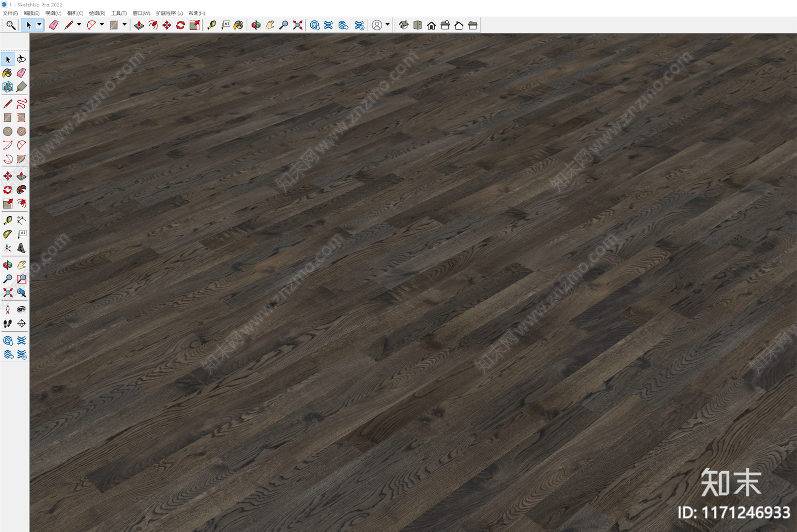Image resolution: width=797 pixels, height=532 pixels.
Task: Select the Eraser in top toolbar
Action: 53,25
